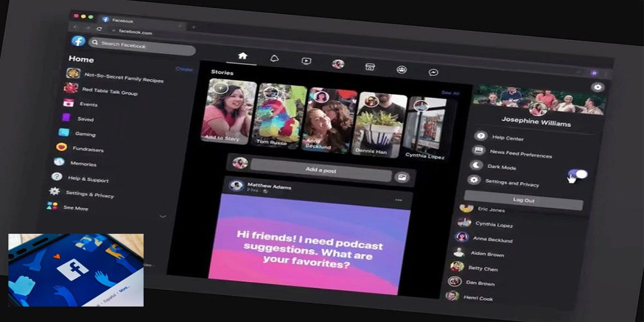Image resolution: width=644 pixels, height=322 pixels.
Task: Open chat with Cynthia Lopez in contacts
Action: pos(494,224)
